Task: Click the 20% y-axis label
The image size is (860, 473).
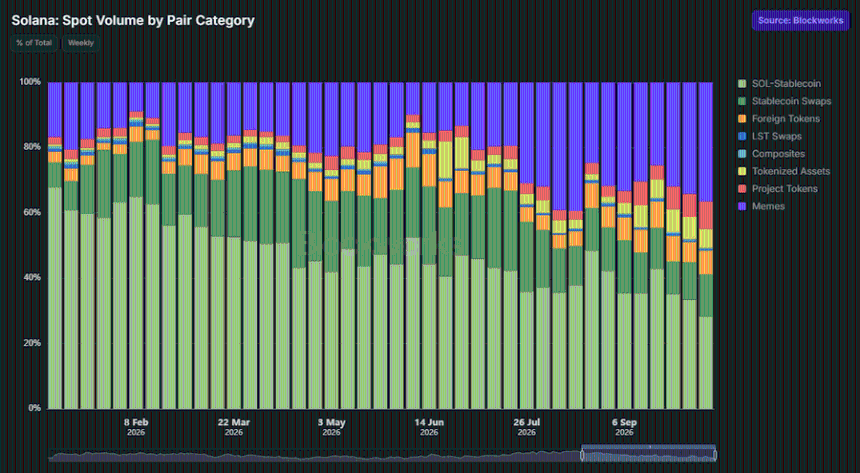Action: 32,343
